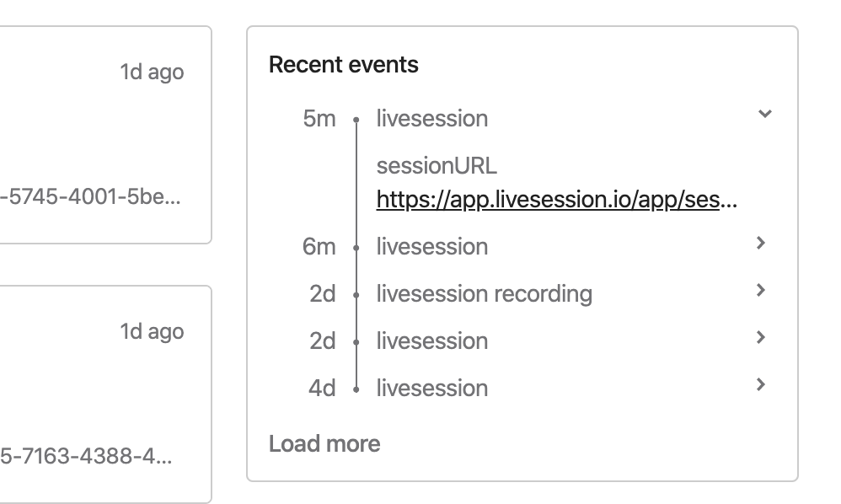Select the 6m livesession event name

(x=432, y=246)
